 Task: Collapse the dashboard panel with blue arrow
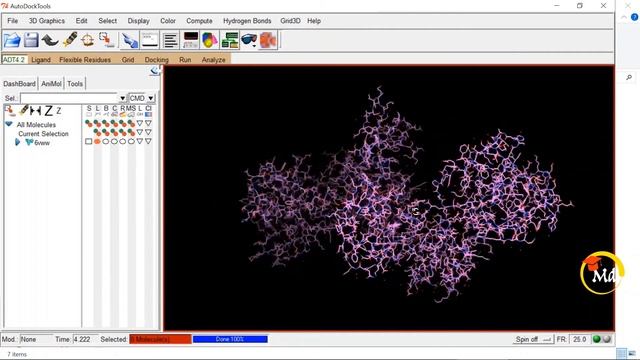point(155,71)
